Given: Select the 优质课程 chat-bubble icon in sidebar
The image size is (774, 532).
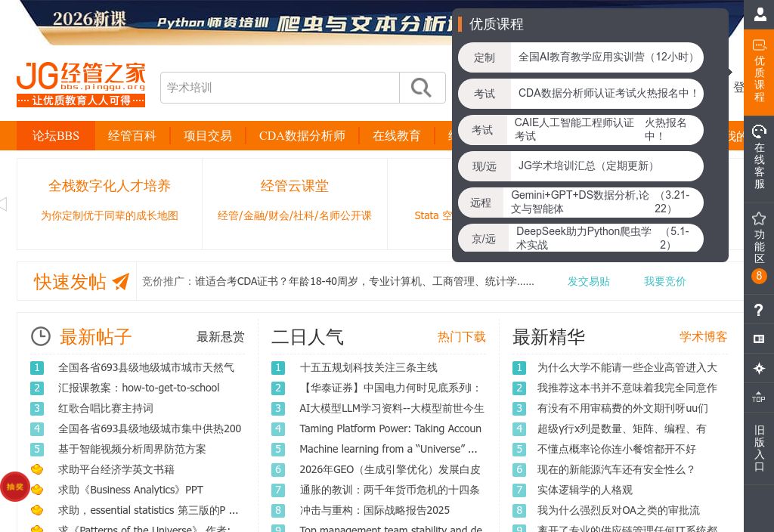Looking at the screenshot, I should [x=759, y=45].
